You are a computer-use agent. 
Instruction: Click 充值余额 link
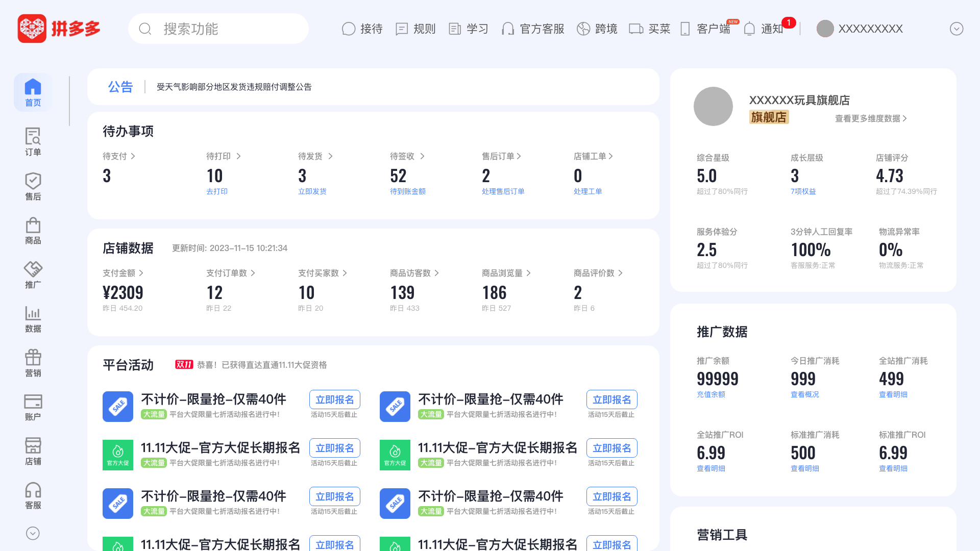point(711,394)
